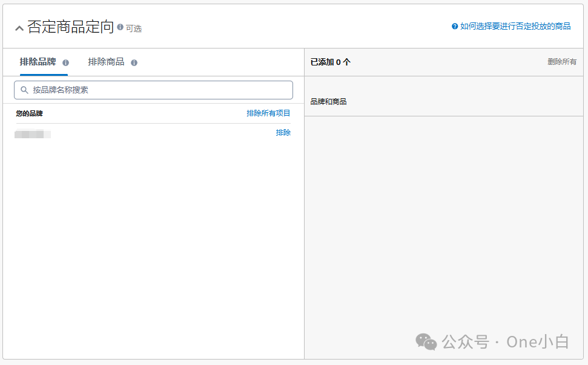Image resolution: width=588 pixels, height=365 pixels.
Task: Select the blurred brand name row
Action: tap(33, 134)
